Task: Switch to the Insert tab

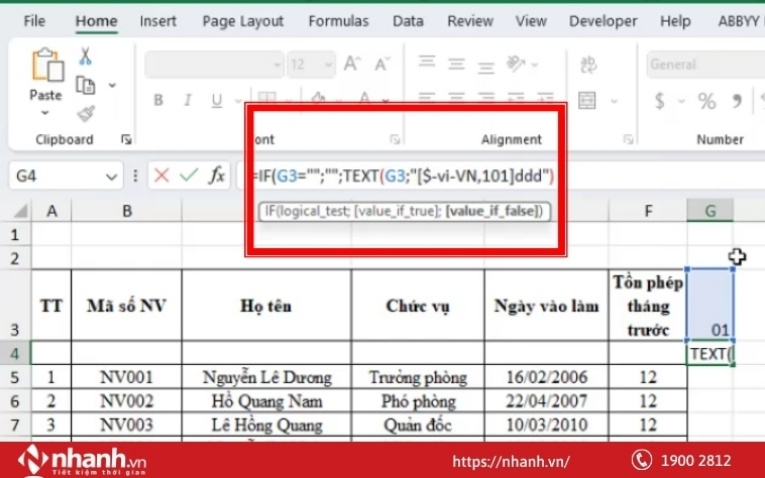Action: 158,21
